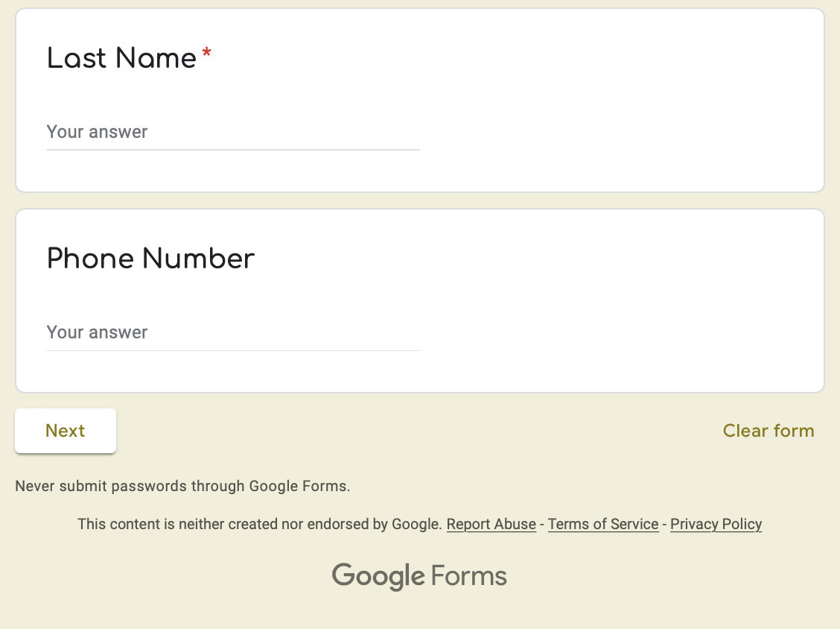Open the Terms of Service link

pyautogui.click(x=602, y=524)
